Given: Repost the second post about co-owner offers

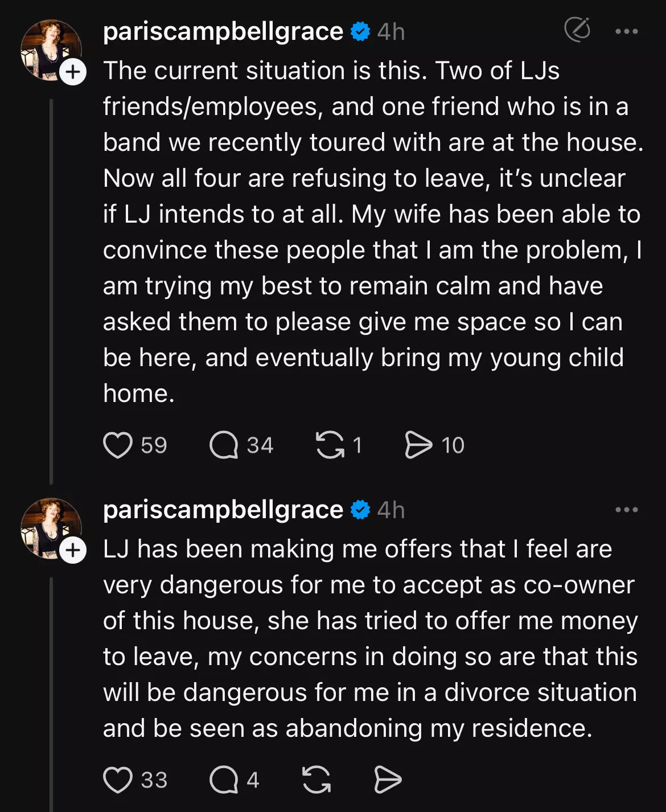Looking at the screenshot, I should (x=316, y=780).
